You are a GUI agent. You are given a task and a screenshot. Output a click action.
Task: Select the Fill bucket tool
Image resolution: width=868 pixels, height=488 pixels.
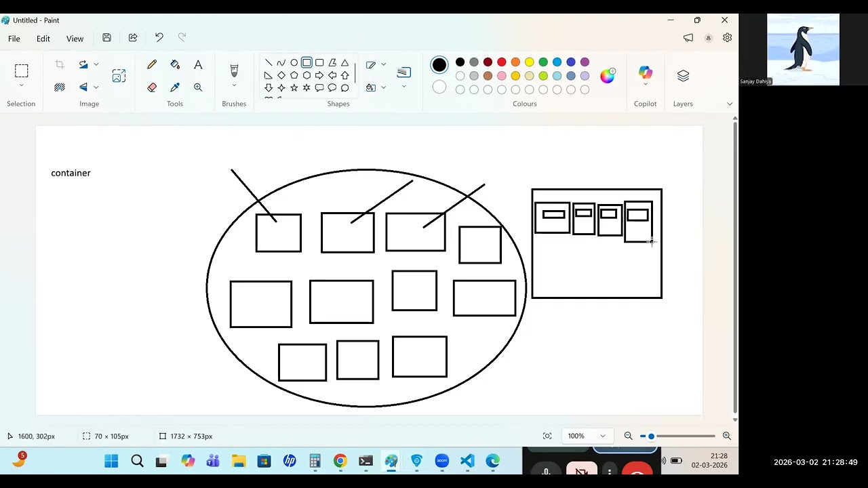[175, 64]
